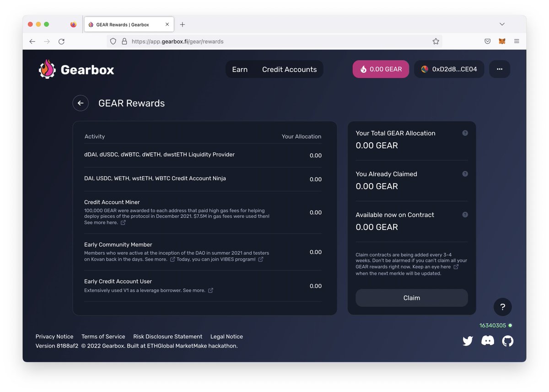Open Early Community Member 'See more' link icon
Image resolution: width=549 pixels, height=392 pixels.
(172, 259)
